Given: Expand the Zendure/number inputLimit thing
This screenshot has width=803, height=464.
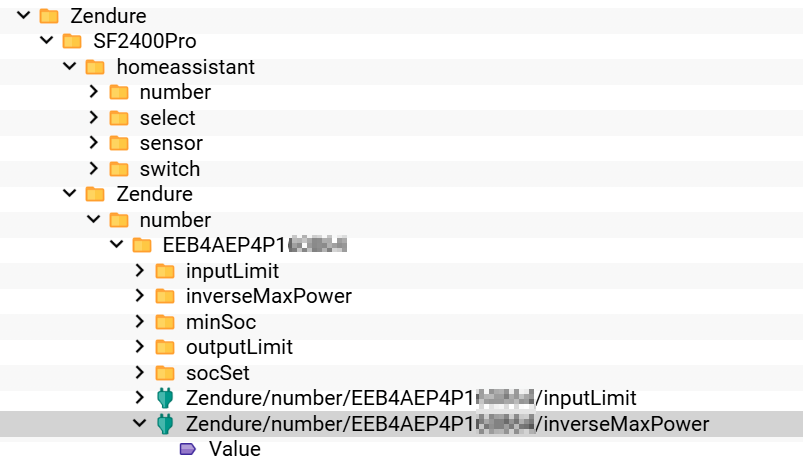Looking at the screenshot, I should coord(139,397).
